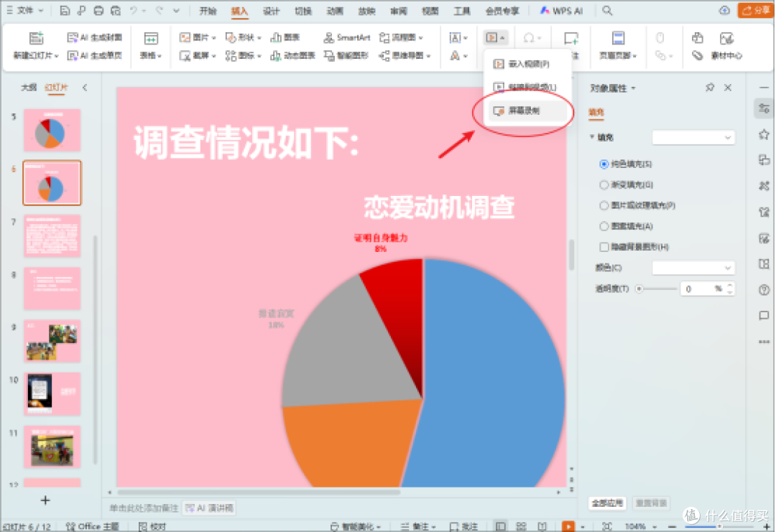Collapse the slide thumbnail panel chevron
Viewport: 776px width, 532px height.
[x=85, y=88]
